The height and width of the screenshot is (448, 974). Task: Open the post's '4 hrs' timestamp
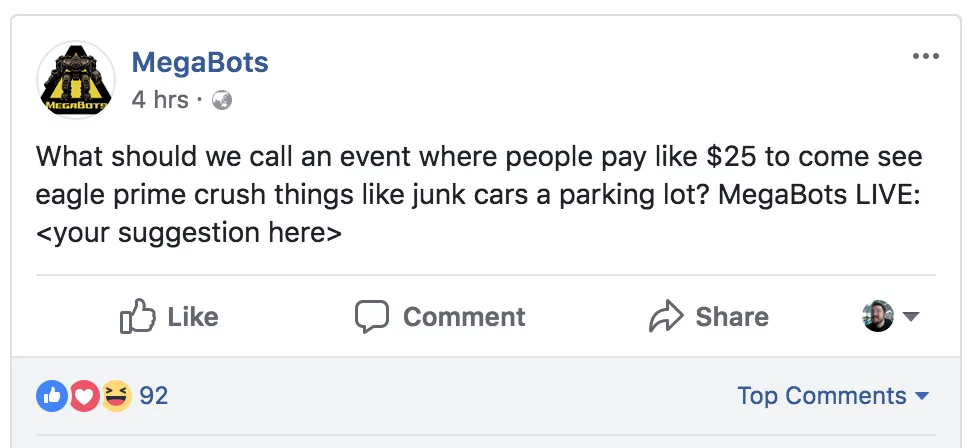(160, 100)
